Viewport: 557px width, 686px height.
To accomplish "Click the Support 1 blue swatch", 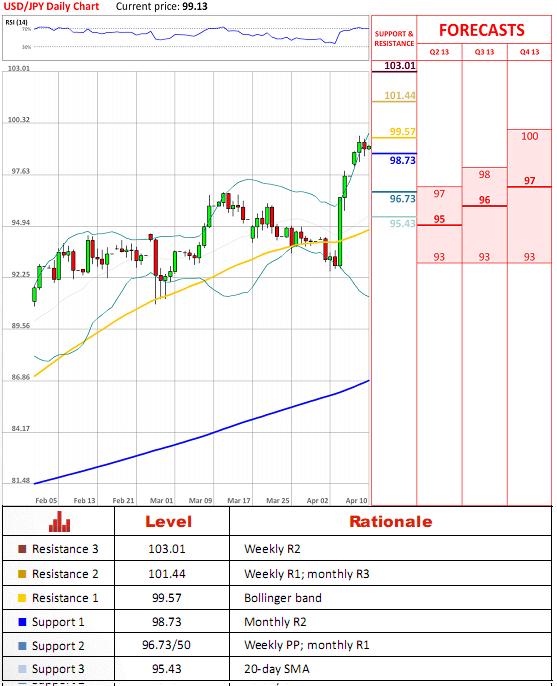I will pyautogui.click(x=22, y=622).
